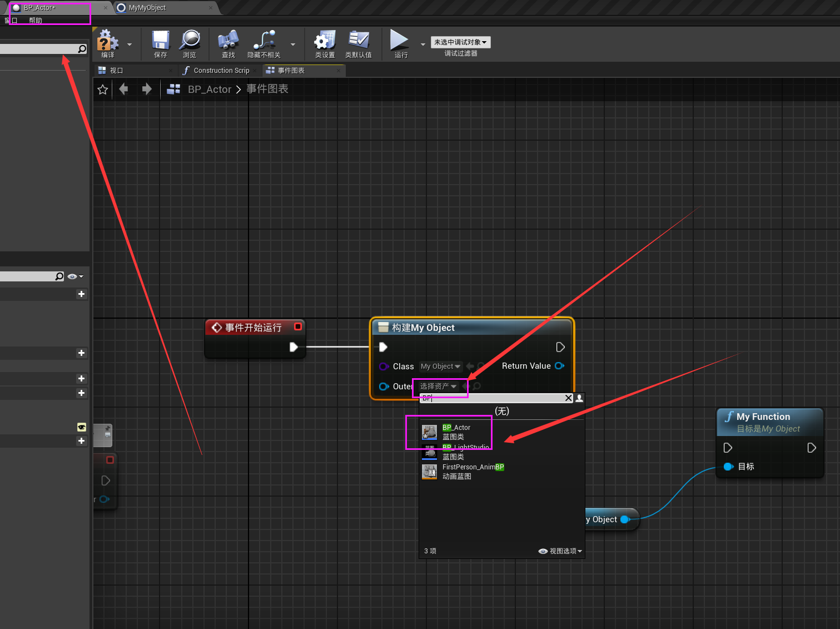Select BP_Actor blueprint class in asset list
Image resolution: width=840 pixels, height=629 pixels.
[502, 432]
